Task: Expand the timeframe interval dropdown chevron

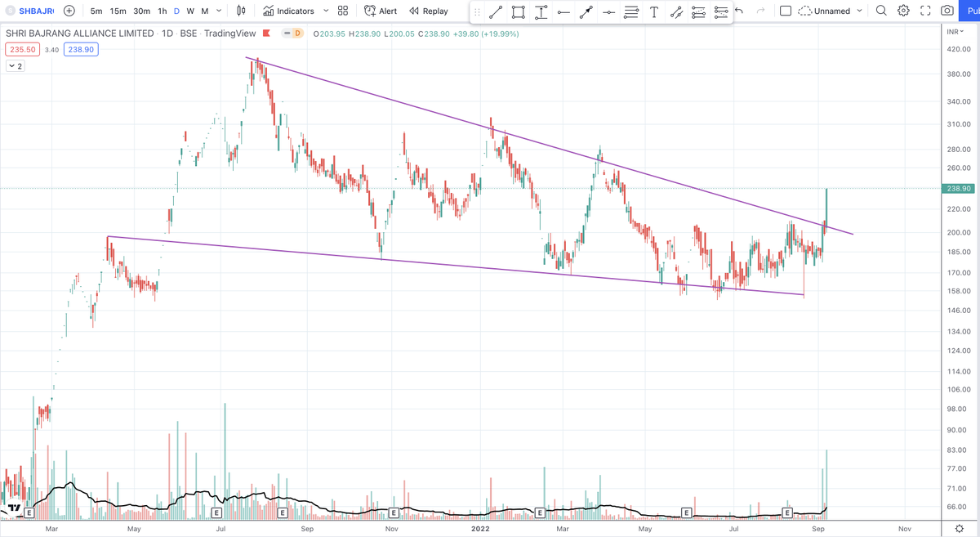Action: click(x=219, y=11)
